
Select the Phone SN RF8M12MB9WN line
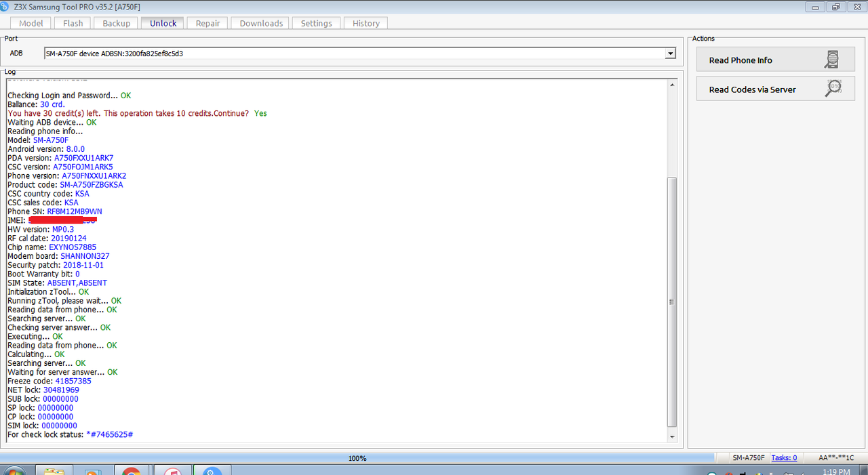pyautogui.click(x=55, y=211)
